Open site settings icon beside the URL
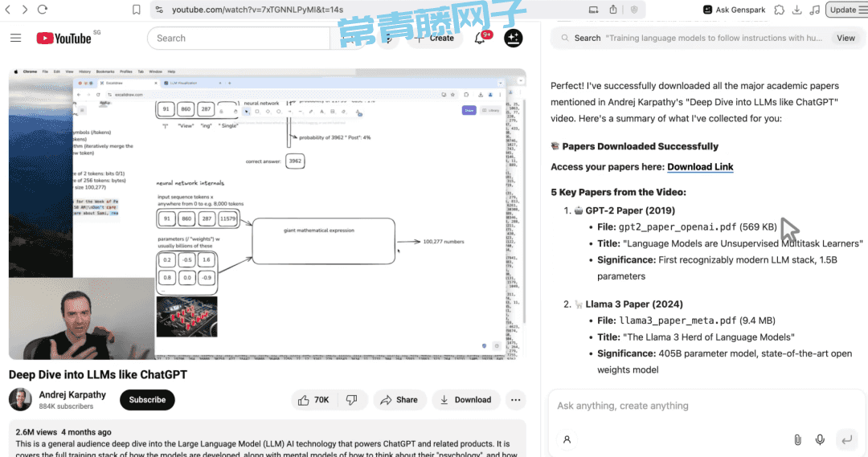Viewport: 868px width, 457px height. pos(159,10)
